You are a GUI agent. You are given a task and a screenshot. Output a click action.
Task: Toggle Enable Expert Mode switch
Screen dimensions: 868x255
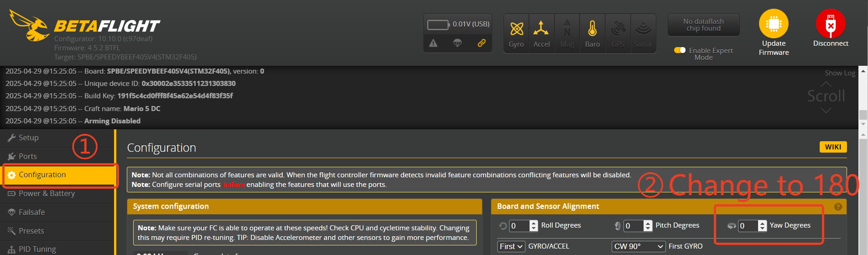pos(680,50)
